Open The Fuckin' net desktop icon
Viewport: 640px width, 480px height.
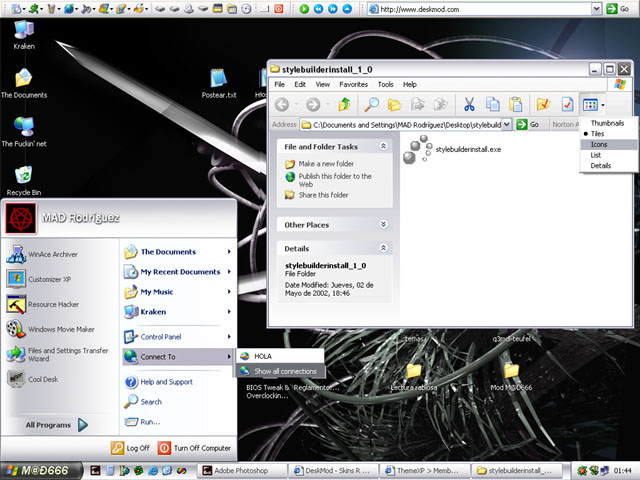coord(24,127)
